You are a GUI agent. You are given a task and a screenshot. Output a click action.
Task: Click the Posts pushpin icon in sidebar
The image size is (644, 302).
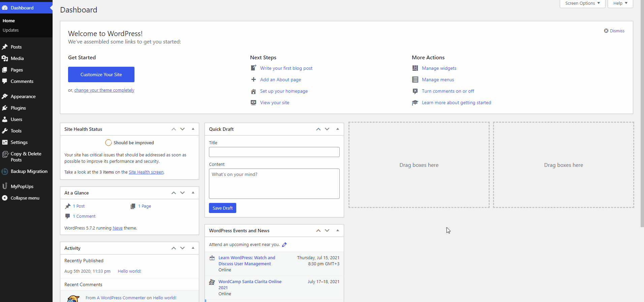click(5, 47)
